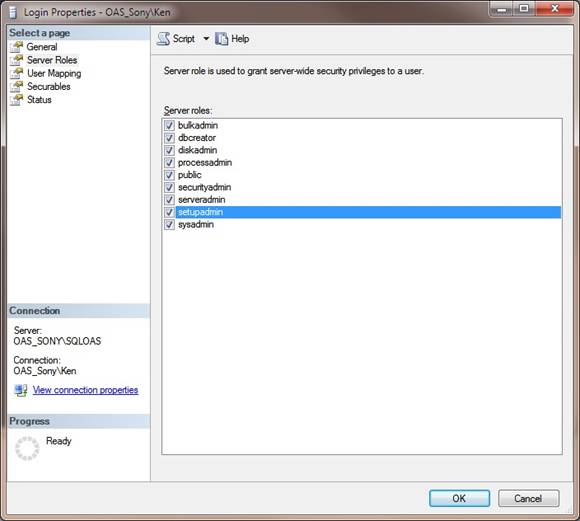Uncheck the sysadmin role checkbox
Viewport: 580px width, 521px height.
169,225
